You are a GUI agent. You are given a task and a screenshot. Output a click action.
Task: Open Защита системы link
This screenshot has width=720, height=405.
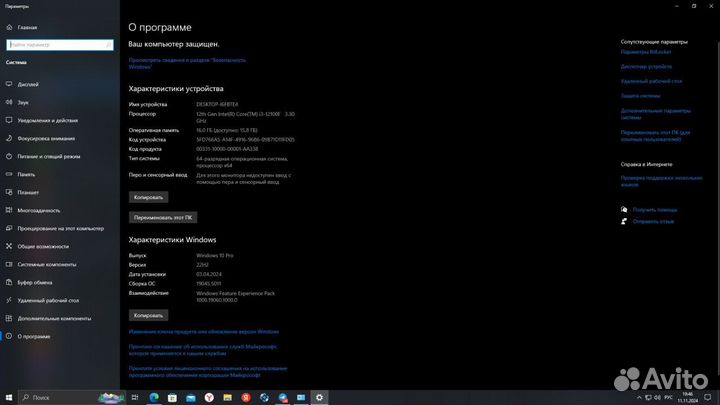click(x=640, y=96)
